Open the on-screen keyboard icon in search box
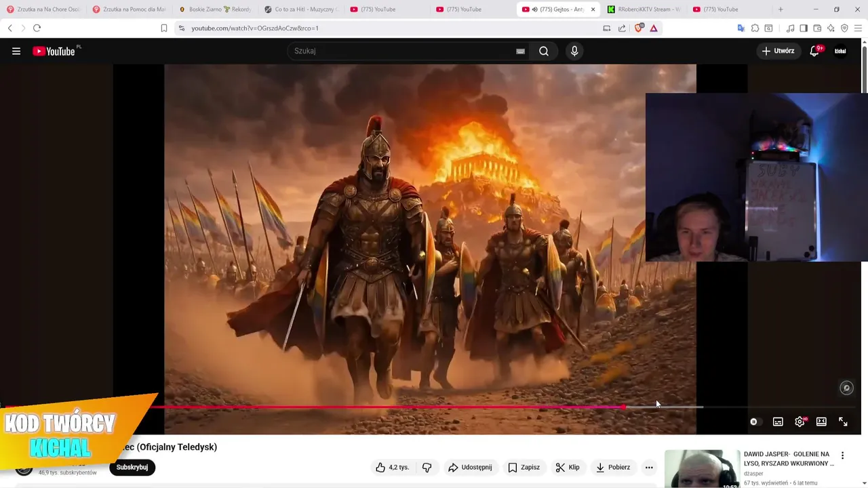 click(520, 51)
